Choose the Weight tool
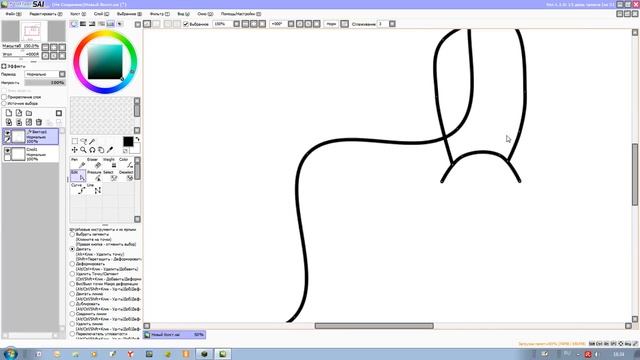Viewport: 640px width, 360px height. click(109, 163)
